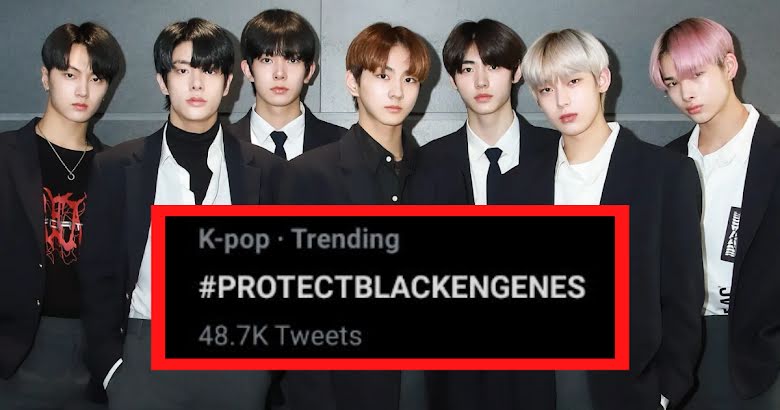Click the 48.7K Tweets count
This screenshot has height=410, width=780.
[280, 336]
